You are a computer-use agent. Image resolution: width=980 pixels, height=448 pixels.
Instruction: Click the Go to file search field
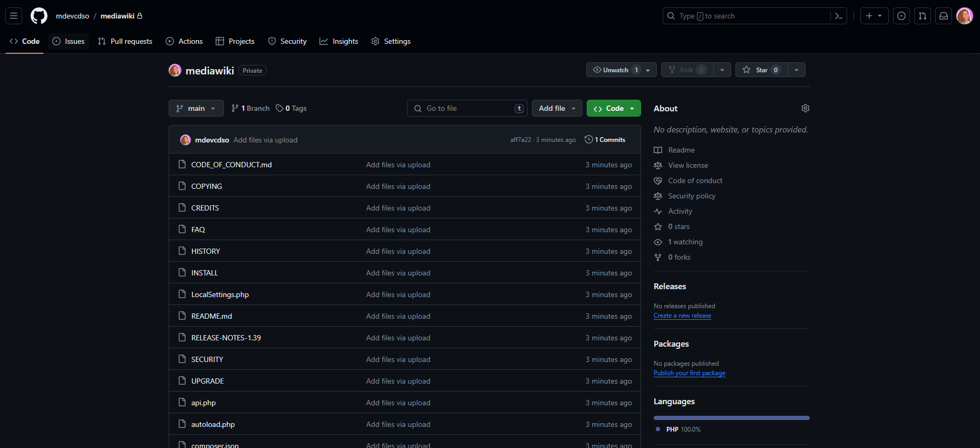coord(467,108)
